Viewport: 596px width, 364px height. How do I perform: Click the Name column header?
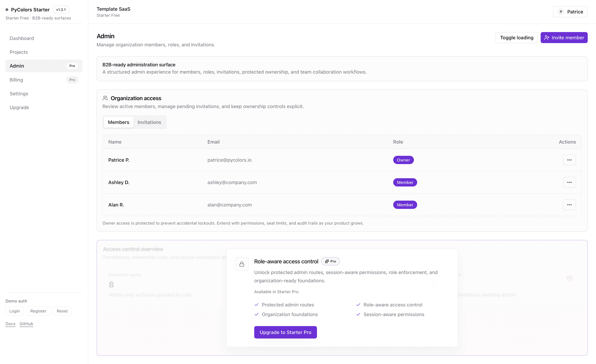pyautogui.click(x=115, y=142)
